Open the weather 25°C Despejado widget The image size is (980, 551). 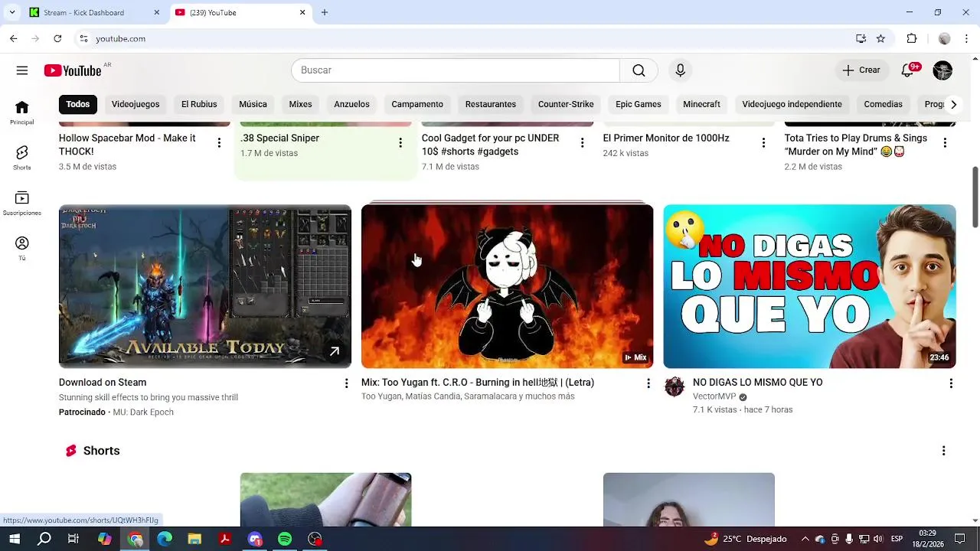coord(745,539)
